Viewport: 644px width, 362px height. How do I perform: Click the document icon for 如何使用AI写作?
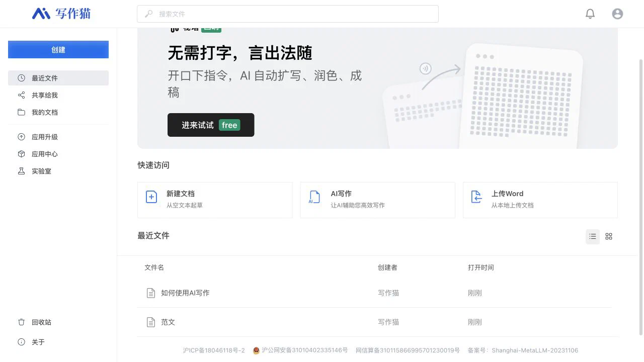click(150, 293)
